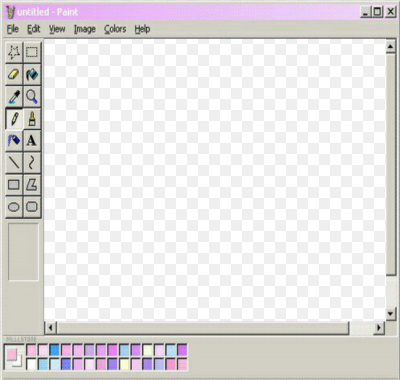Activate the Airbrush spray tool
The width and height of the screenshot is (400, 380).
14,141
